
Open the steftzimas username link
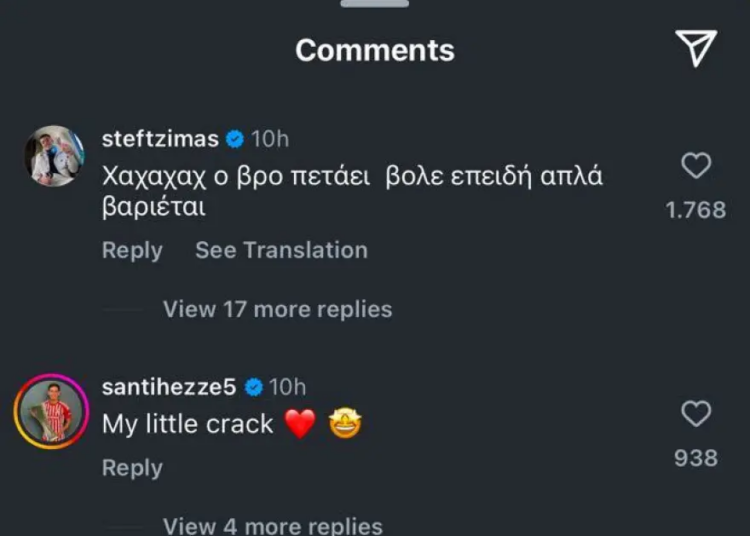coord(160,139)
